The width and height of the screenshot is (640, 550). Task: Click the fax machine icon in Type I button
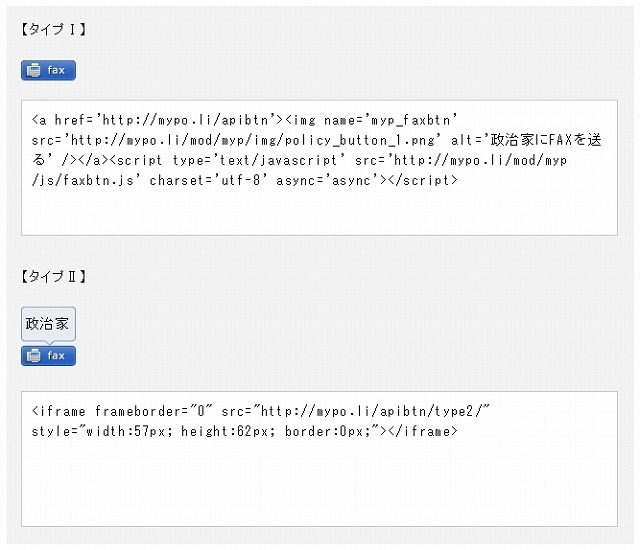33,70
